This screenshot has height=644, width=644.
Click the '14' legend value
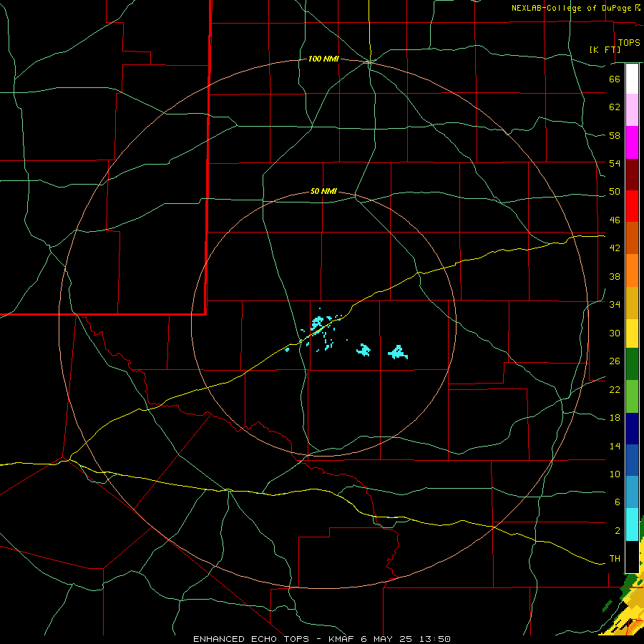click(x=615, y=447)
